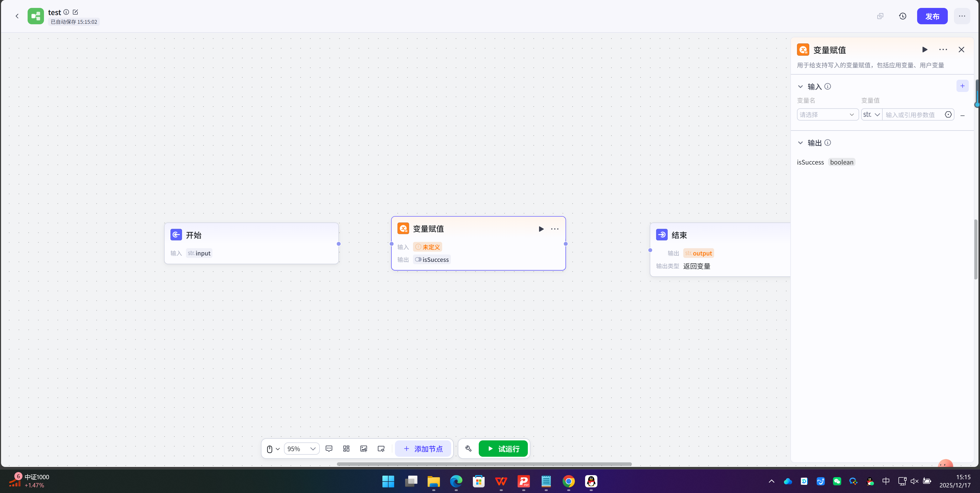Screen dimensions: 980x493
Task: Run the 变量赋值 node from canvas play icon
Action: click(541, 229)
